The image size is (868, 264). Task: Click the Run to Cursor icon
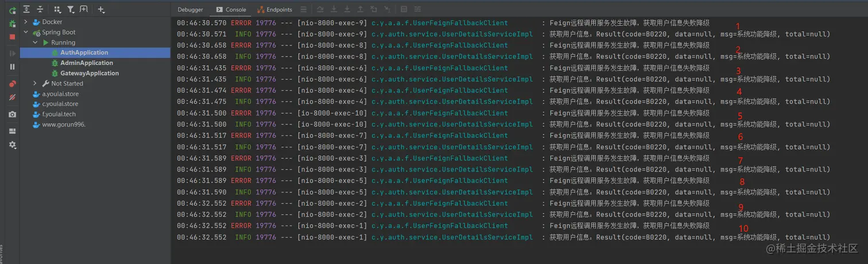387,10
